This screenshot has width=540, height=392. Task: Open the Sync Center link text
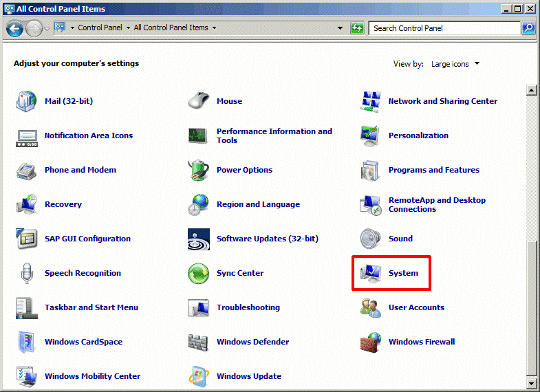240,273
